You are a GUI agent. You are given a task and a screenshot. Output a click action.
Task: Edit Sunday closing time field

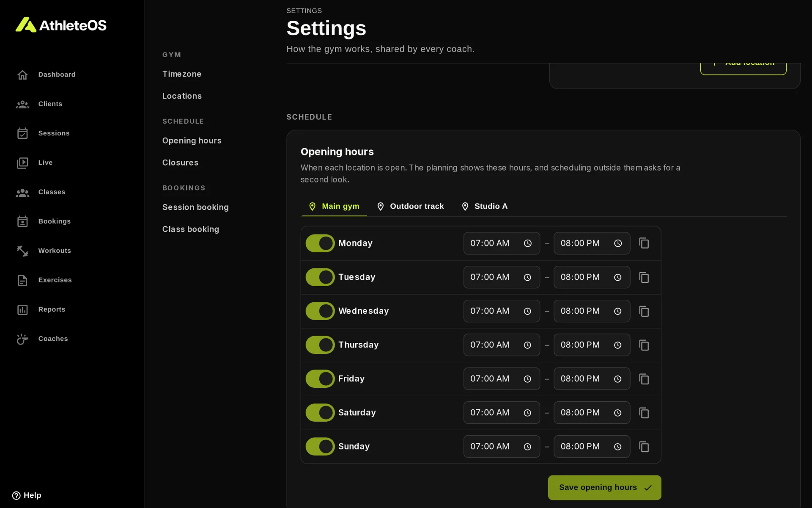[592, 447]
